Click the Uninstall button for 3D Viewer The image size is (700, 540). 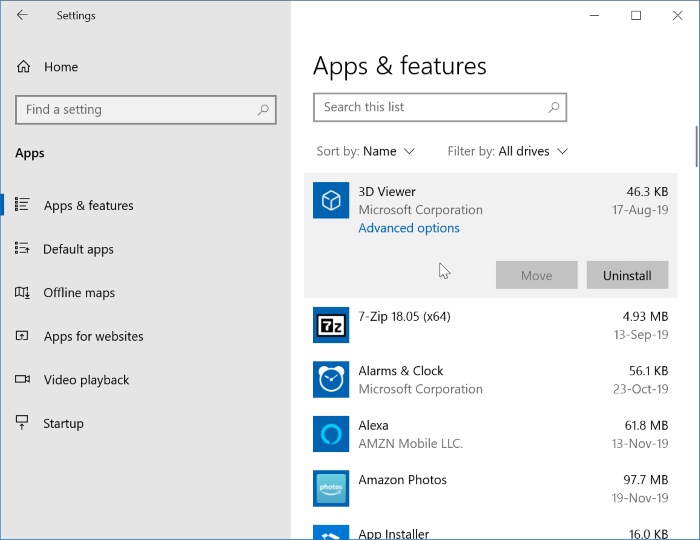click(627, 275)
